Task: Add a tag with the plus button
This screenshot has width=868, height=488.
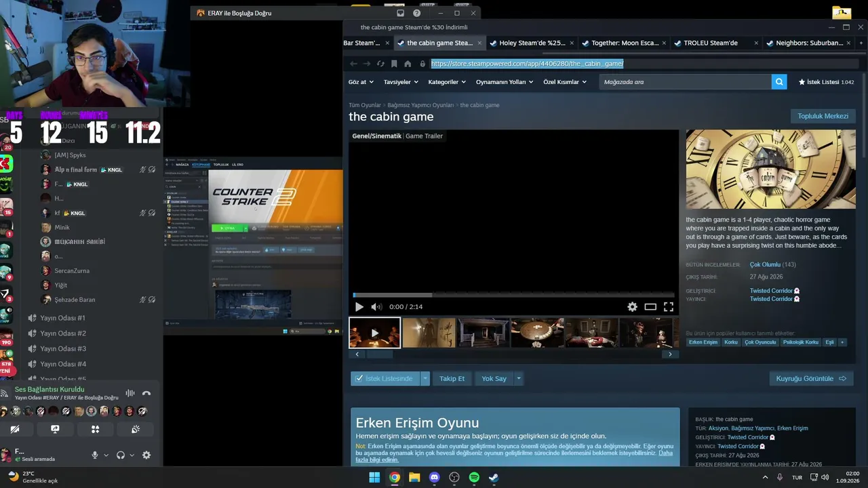Action: tap(842, 342)
